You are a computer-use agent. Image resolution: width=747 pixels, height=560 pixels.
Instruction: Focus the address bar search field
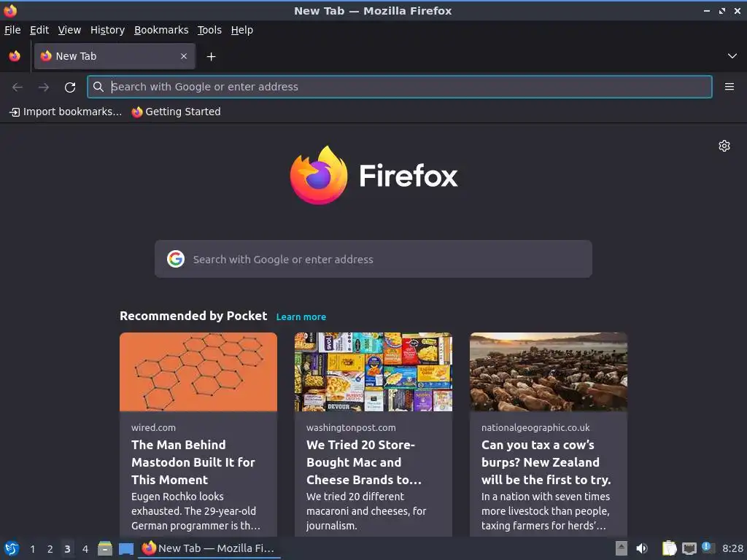[400, 87]
